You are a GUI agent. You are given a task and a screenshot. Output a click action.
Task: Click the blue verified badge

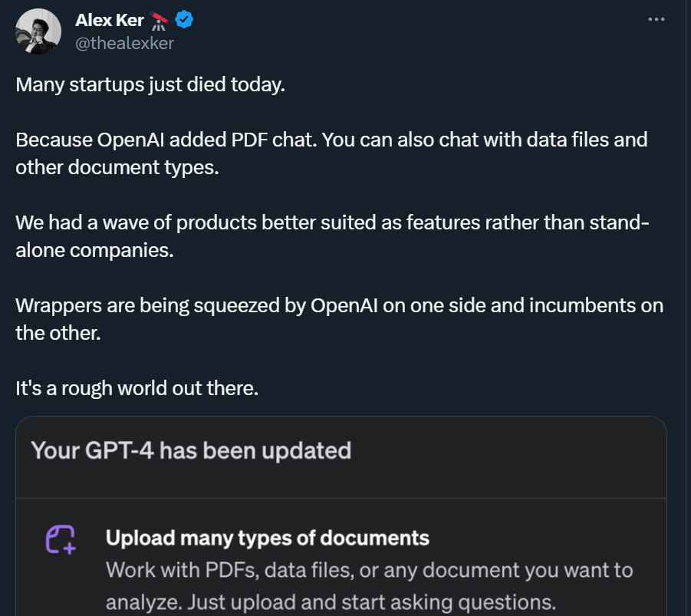(x=184, y=21)
